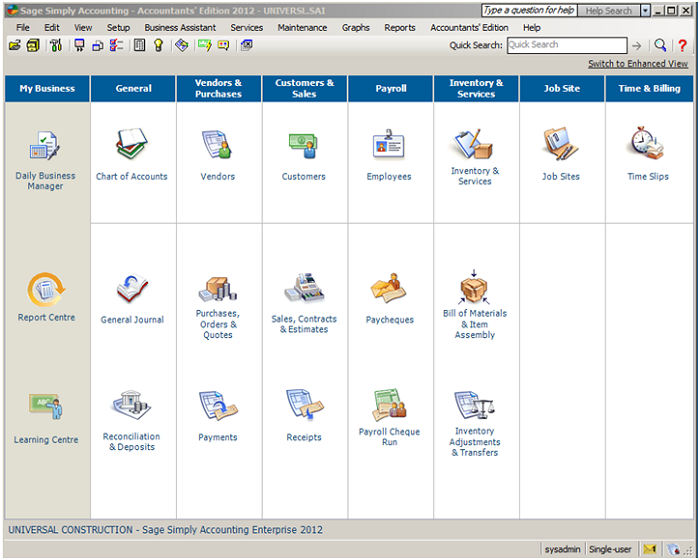Viewport: 700px width, 560px height.
Task: Select the General column header
Action: coord(133,88)
